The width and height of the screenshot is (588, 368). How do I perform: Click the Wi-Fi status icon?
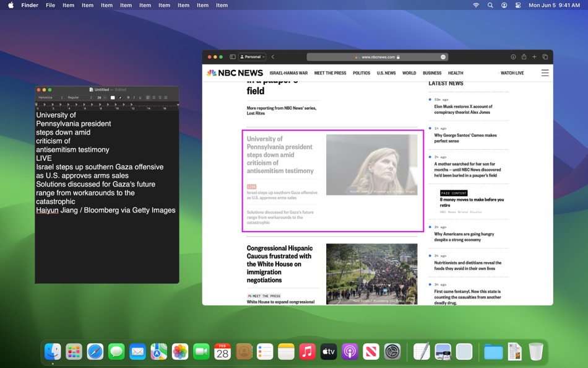pos(476,5)
